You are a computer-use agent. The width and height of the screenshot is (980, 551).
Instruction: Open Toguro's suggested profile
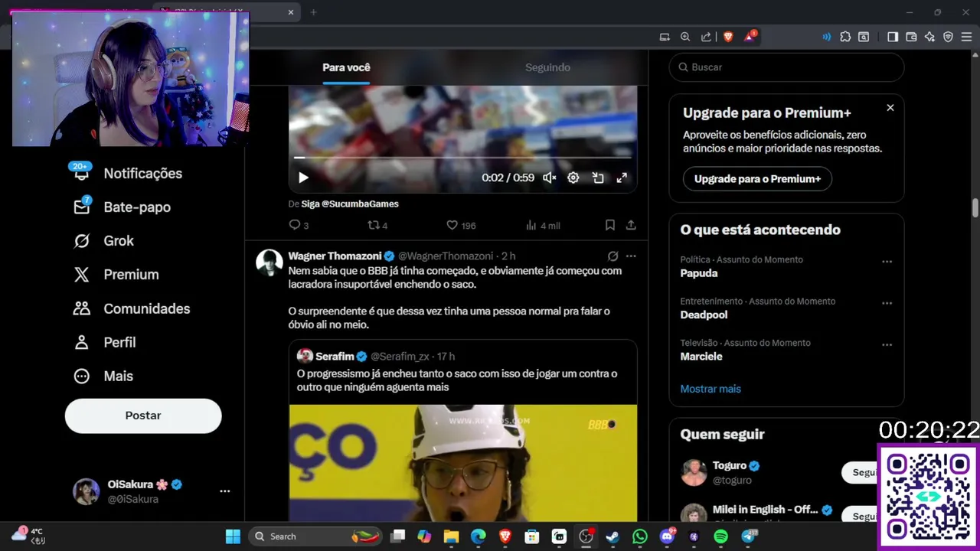click(729, 465)
